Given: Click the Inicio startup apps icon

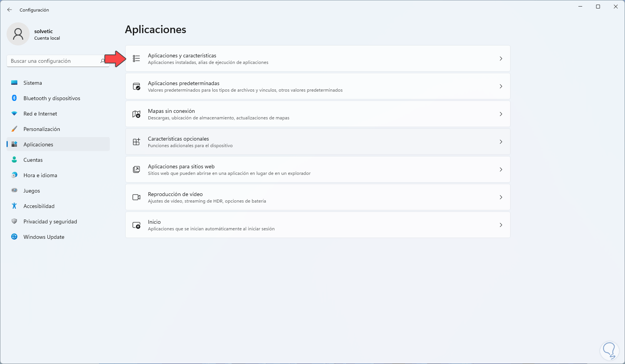Looking at the screenshot, I should click(x=136, y=225).
